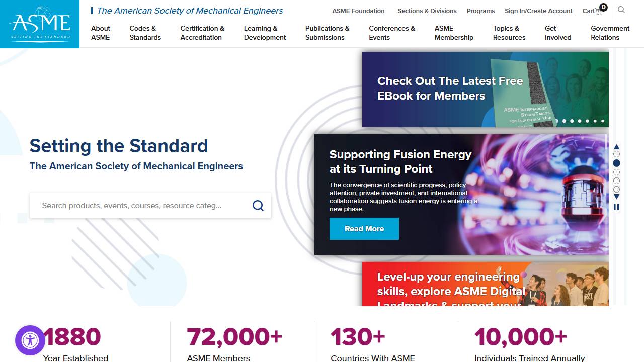Click the Read More button

coord(364,229)
